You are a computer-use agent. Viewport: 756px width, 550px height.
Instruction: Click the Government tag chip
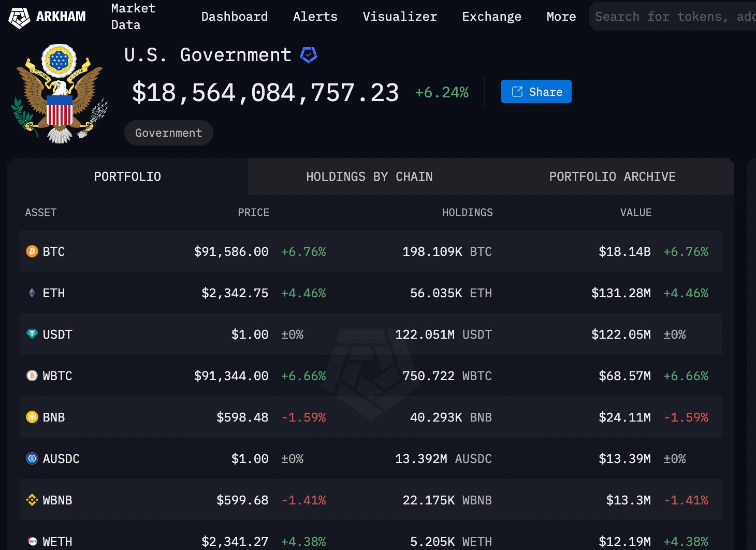(169, 133)
